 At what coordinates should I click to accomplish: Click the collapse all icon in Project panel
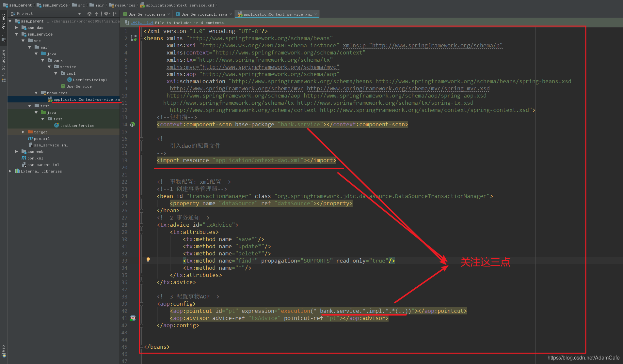pyautogui.click(x=96, y=14)
